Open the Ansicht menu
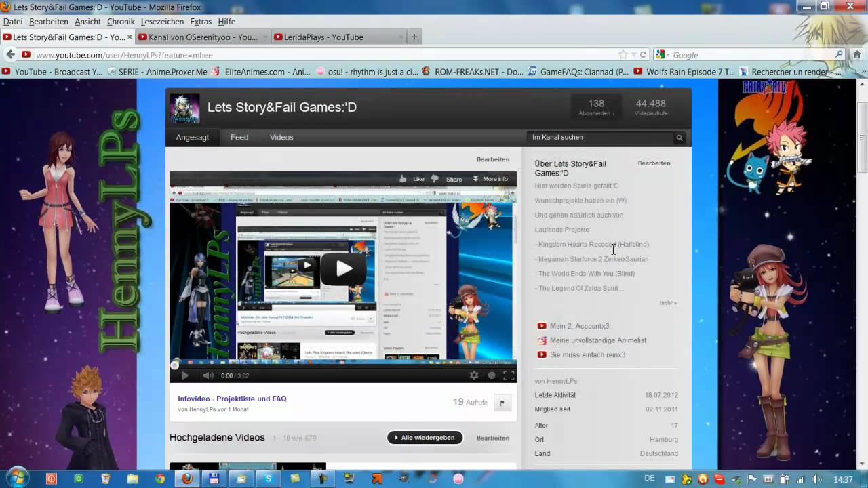This screenshot has width=868, height=488. coord(87,22)
